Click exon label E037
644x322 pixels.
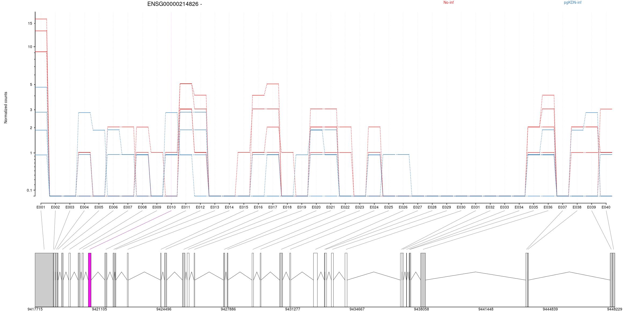point(562,207)
